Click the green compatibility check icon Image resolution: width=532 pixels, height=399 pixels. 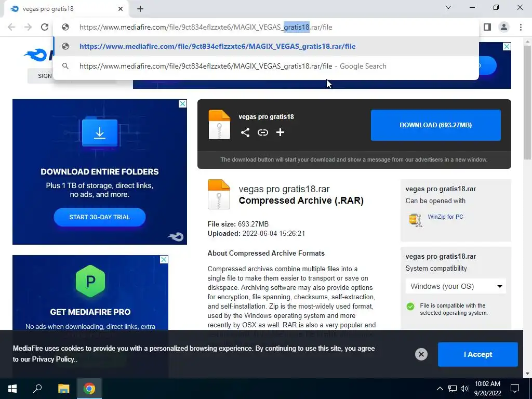tap(410, 307)
